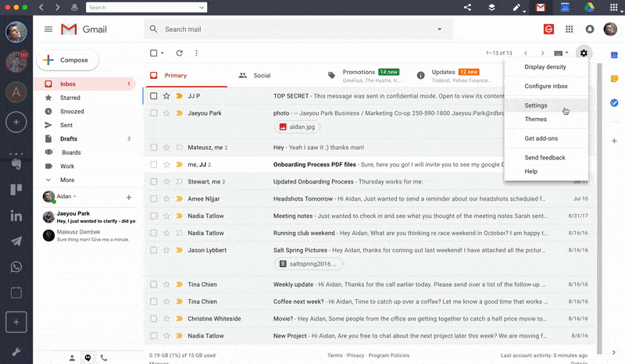Image resolution: width=625 pixels, height=364 pixels.
Task: Open WhatsApp in the left app sidebar
Action: pyautogui.click(x=16, y=266)
